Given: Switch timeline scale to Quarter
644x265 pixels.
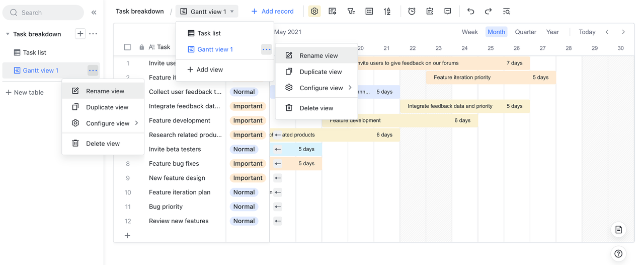Looking at the screenshot, I should 525,32.
